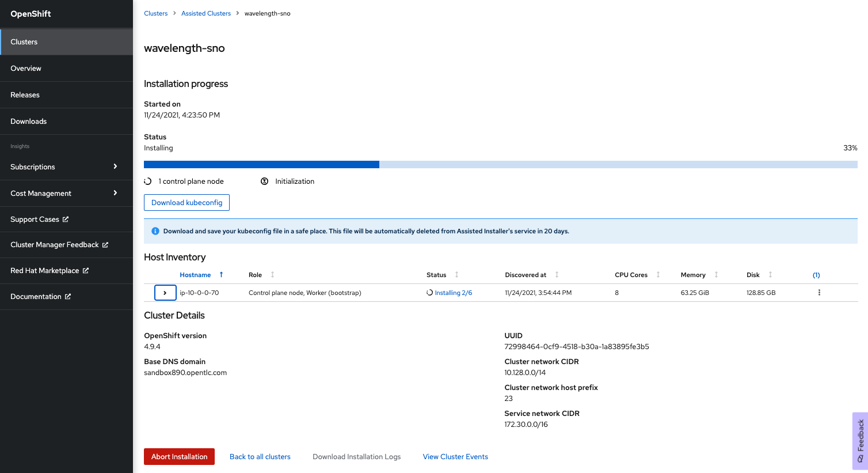Screen dimensions: 868x473
Task: Click spinner icon next to Installing 2/6
Action: pos(429,293)
